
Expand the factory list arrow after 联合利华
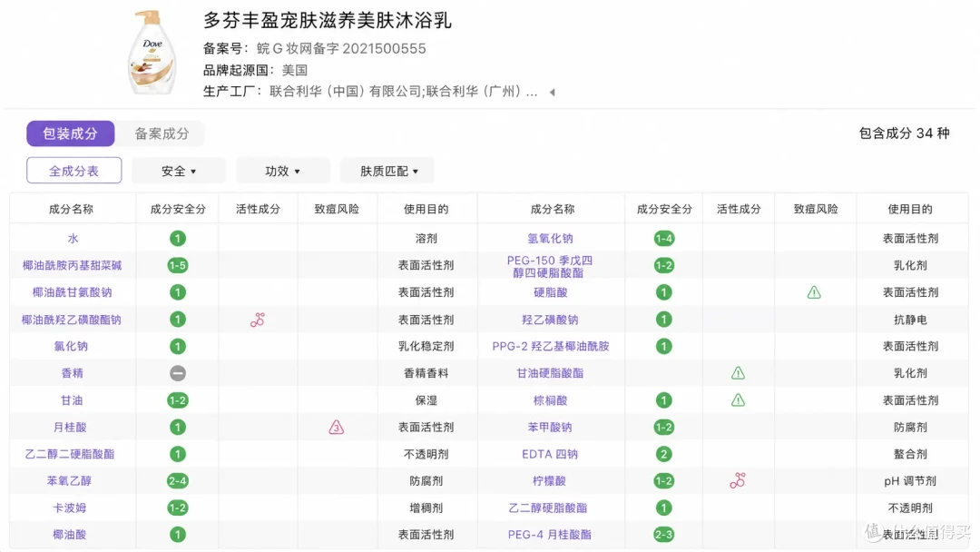[553, 93]
